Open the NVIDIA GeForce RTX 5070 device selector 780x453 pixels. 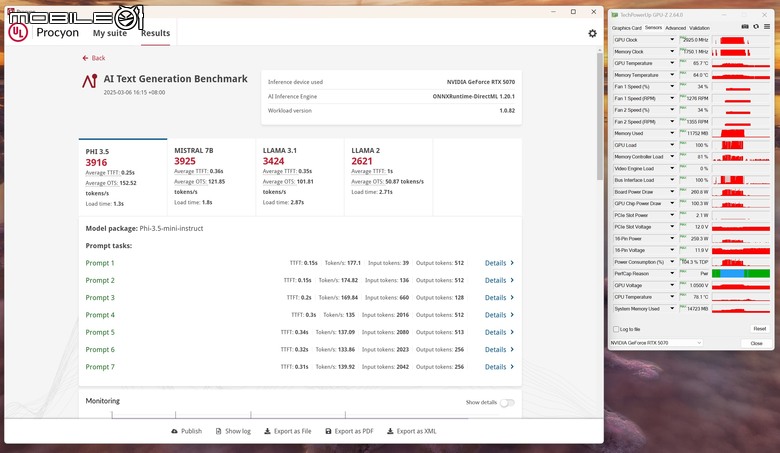click(x=656, y=343)
